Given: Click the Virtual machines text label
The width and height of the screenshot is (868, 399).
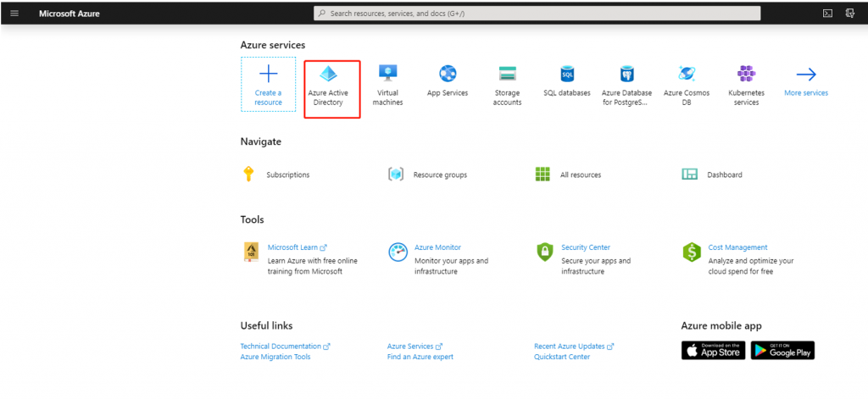Looking at the screenshot, I should coord(387,97).
